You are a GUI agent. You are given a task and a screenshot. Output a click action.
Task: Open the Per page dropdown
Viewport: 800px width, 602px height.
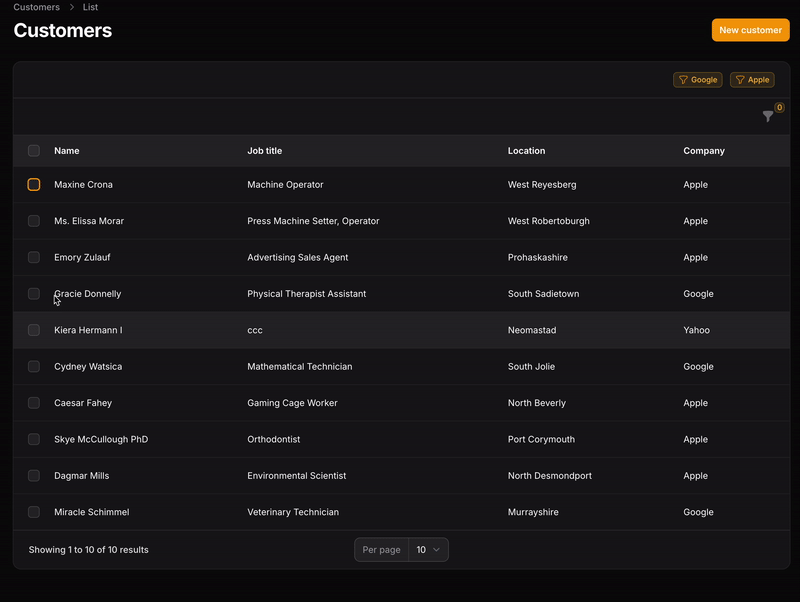click(x=427, y=550)
